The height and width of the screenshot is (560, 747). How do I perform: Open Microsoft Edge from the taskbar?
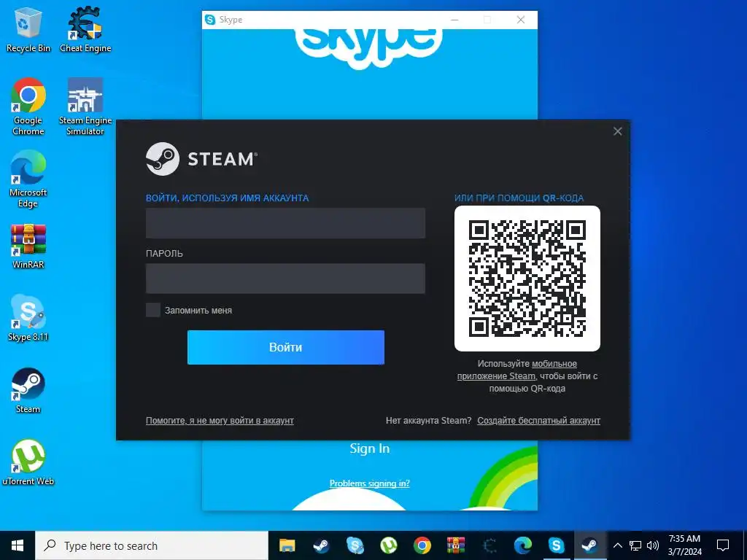coord(523,545)
